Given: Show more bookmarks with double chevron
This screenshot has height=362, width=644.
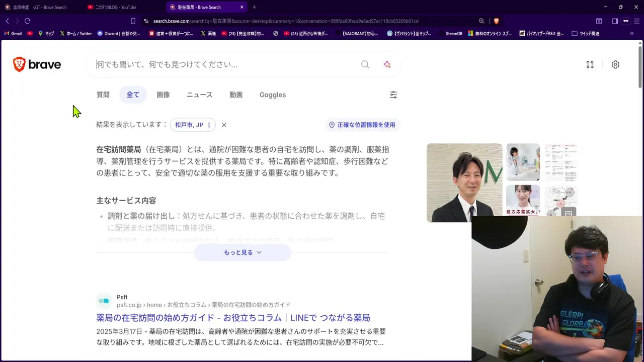Looking at the screenshot, I should click(x=632, y=34).
